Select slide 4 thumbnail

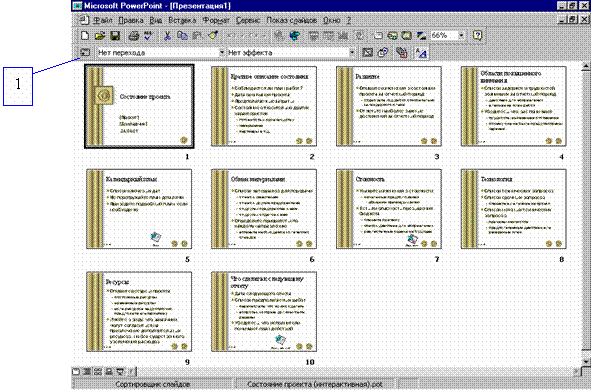tap(513, 106)
